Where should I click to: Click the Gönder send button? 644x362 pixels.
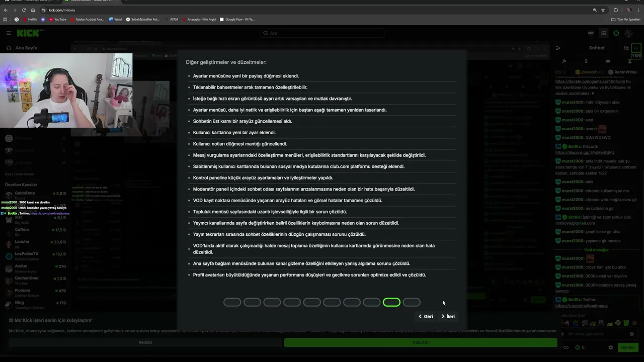(628, 347)
